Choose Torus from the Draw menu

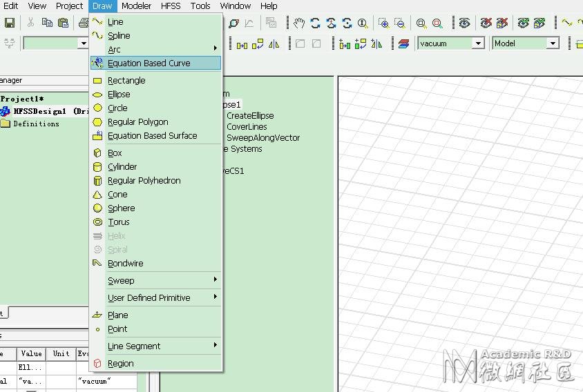(156, 222)
